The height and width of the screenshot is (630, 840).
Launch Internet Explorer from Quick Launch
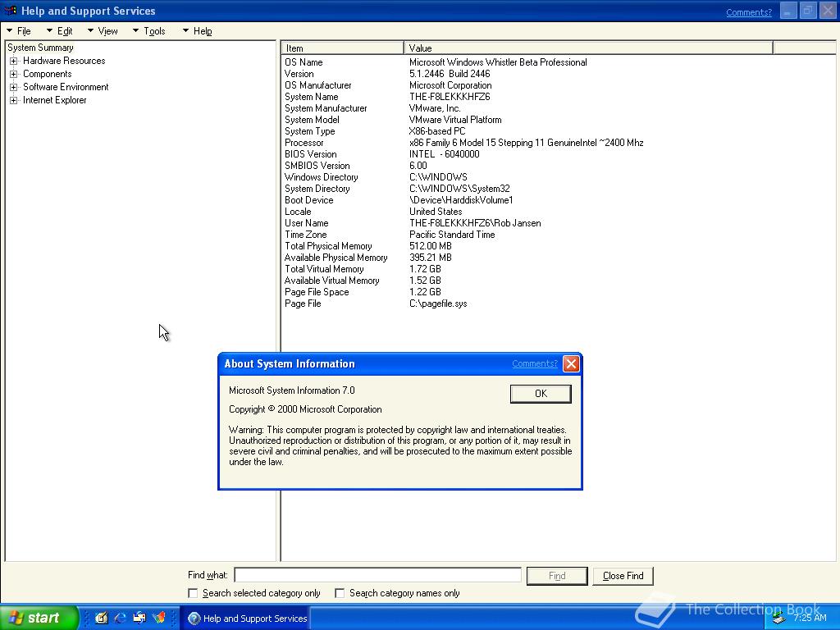tap(120, 618)
